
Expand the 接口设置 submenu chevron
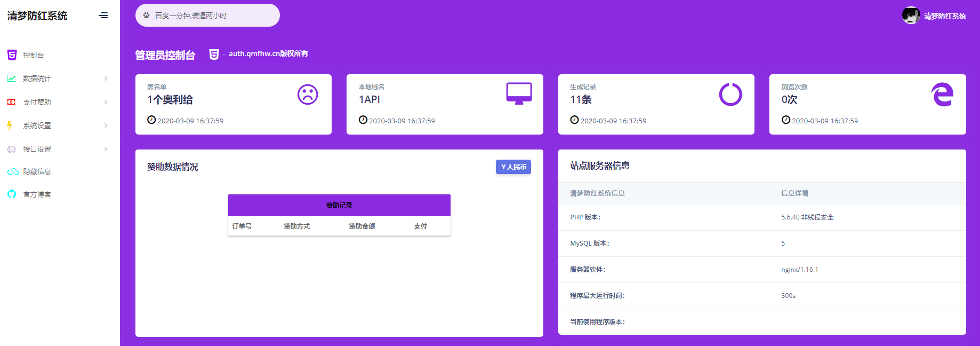(106, 149)
